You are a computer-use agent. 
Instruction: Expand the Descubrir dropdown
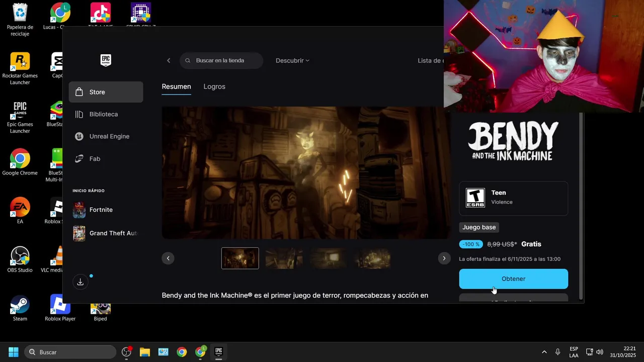click(292, 60)
